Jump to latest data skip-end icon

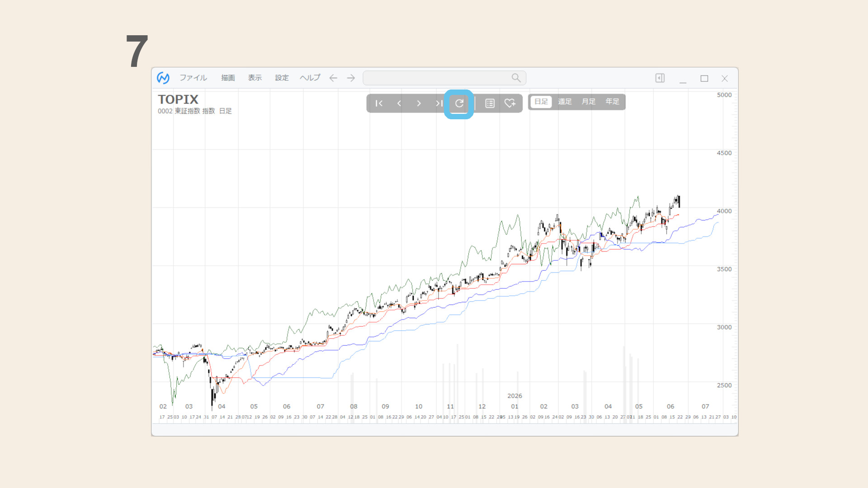(439, 103)
